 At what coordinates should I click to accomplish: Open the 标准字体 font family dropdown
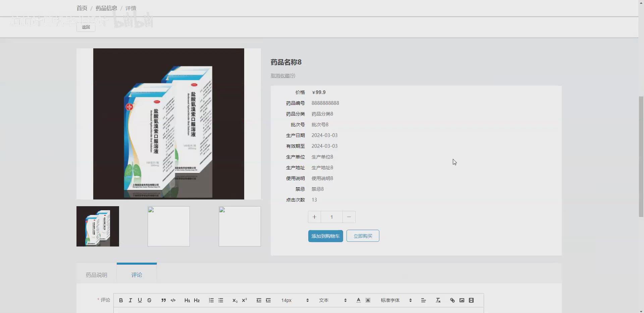pos(396,300)
